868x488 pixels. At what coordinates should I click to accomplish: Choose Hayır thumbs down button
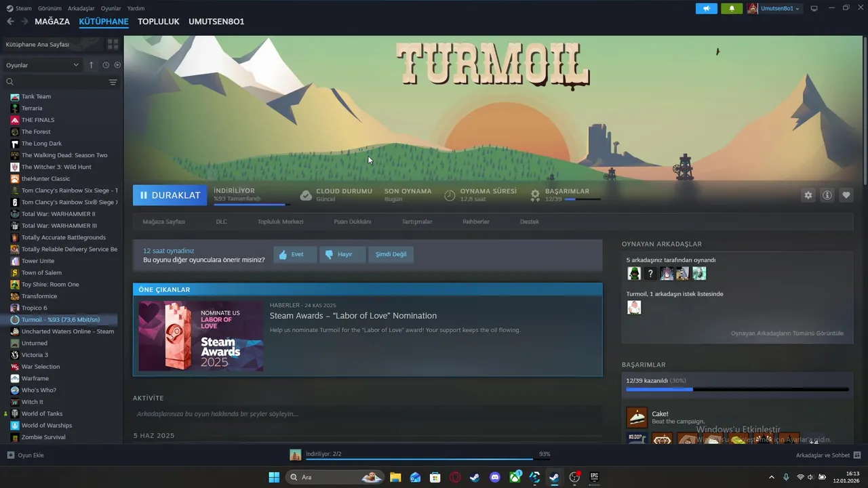pos(342,254)
